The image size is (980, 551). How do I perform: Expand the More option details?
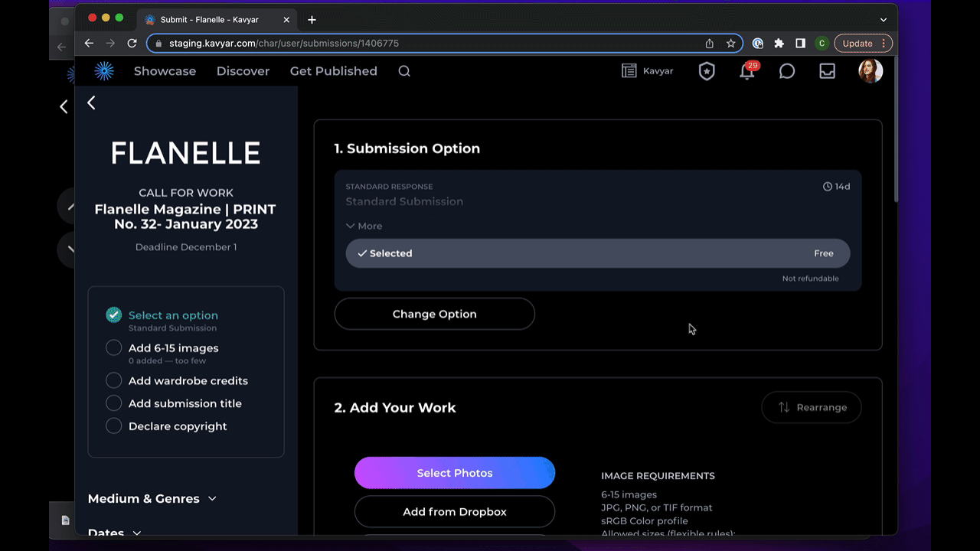(364, 226)
